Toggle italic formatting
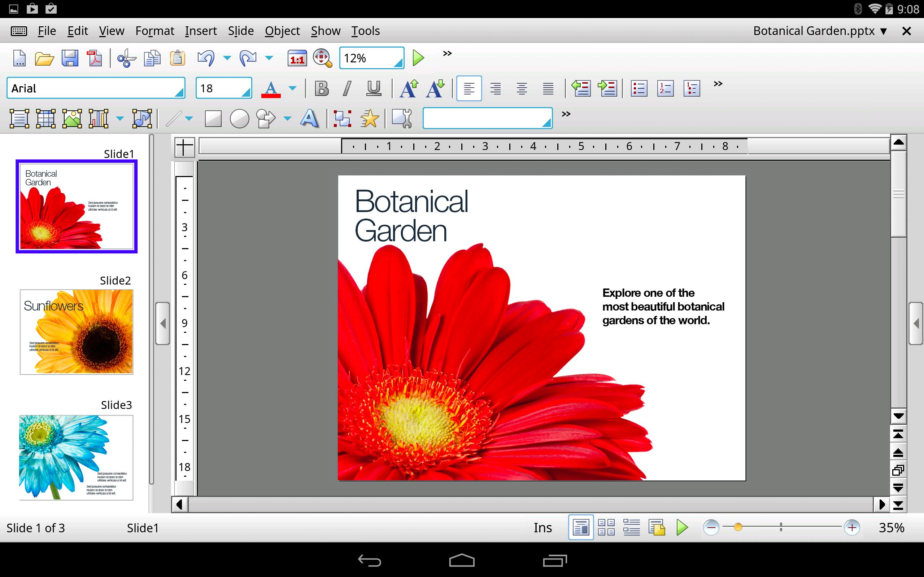 [x=347, y=88]
